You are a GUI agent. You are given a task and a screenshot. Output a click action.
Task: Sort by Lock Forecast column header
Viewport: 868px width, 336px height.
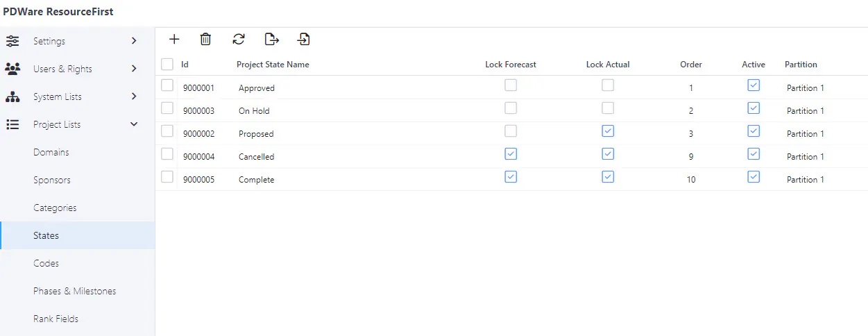tap(511, 65)
